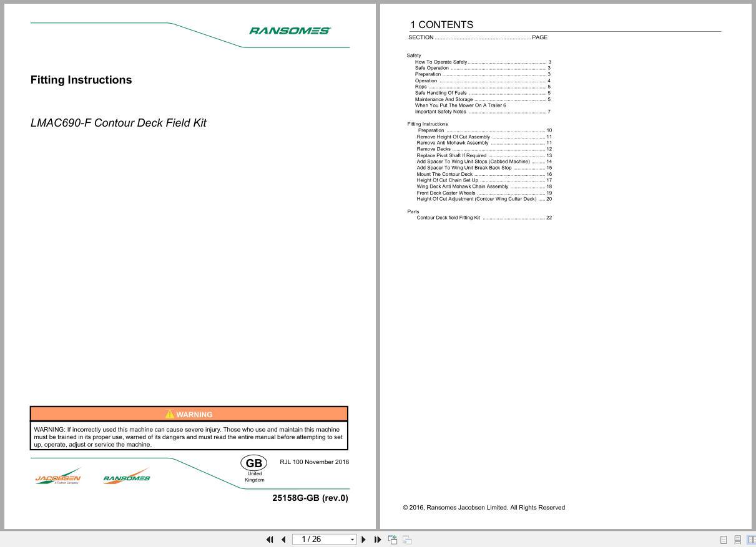Switch to two-page facing layout
756x547 pixels.
[751, 540]
